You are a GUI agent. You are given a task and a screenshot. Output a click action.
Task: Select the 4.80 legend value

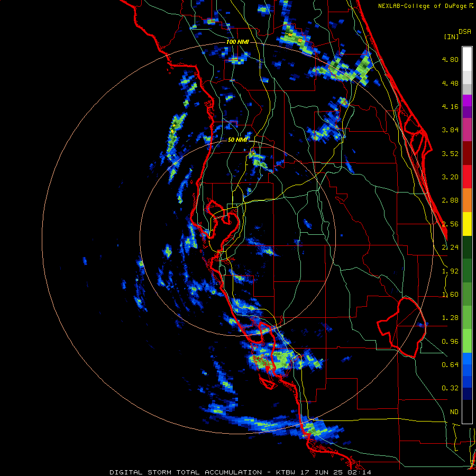coord(450,59)
